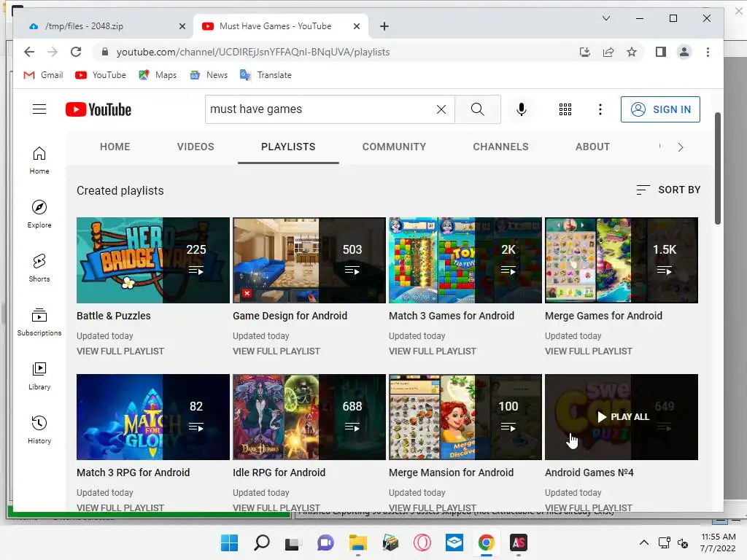Open History in the sidebar
Image resolution: width=747 pixels, height=560 pixels.
[39, 430]
